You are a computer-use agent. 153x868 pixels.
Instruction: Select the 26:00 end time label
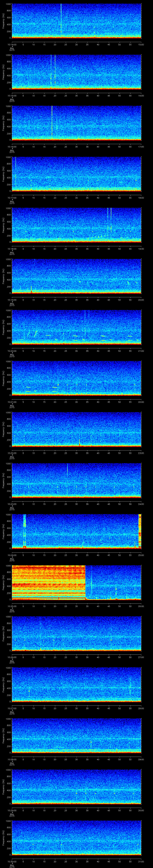(141, 606)
